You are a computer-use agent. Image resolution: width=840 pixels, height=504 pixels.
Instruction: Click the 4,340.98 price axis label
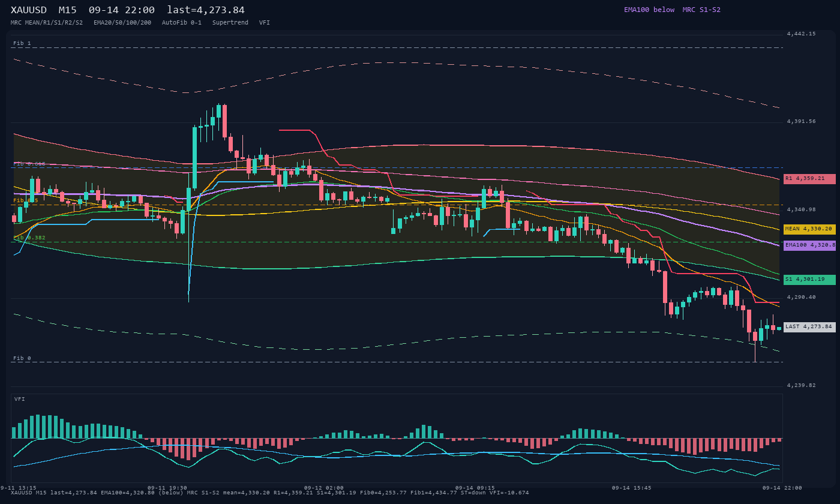(802, 209)
